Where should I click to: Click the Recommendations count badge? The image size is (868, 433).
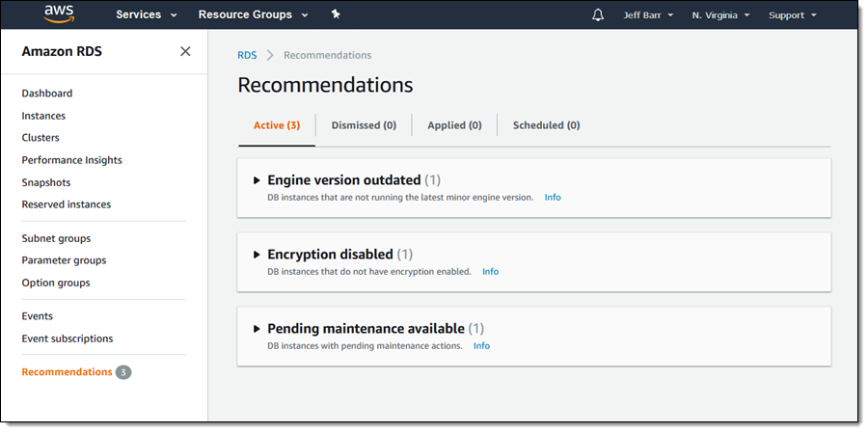point(123,372)
